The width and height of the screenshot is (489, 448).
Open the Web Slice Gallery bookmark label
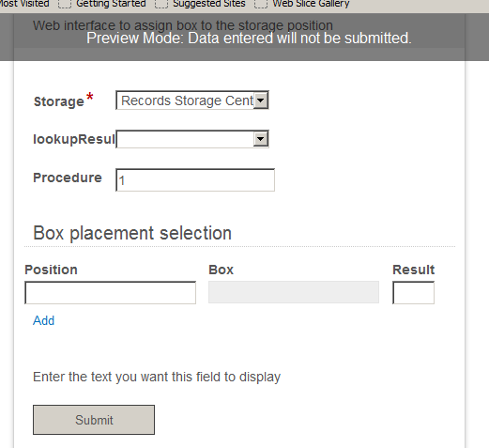tap(311, 4)
